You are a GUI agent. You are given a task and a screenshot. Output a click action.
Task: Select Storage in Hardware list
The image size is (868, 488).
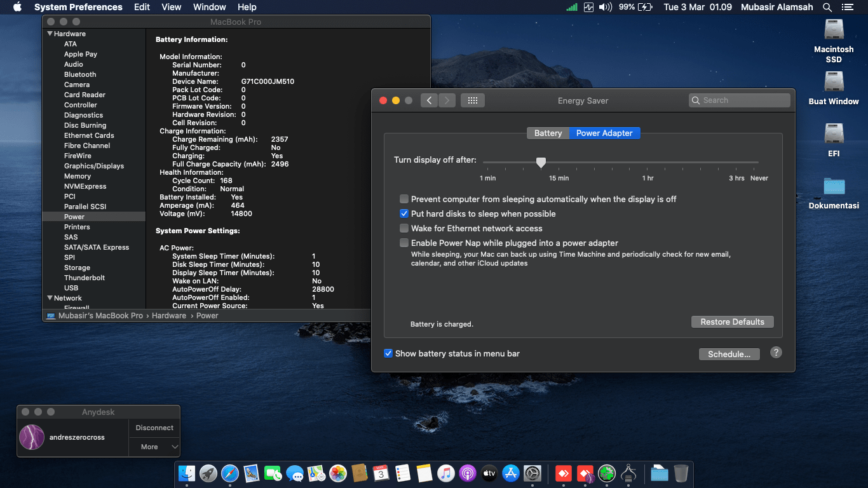point(77,268)
